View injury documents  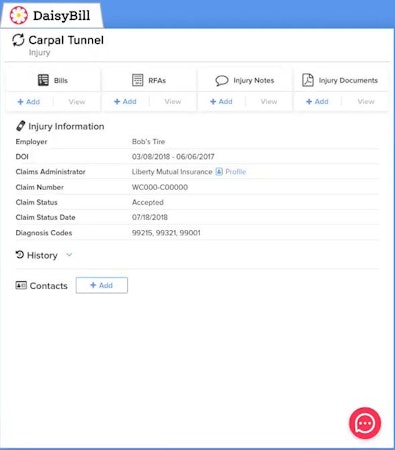click(366, 102)
